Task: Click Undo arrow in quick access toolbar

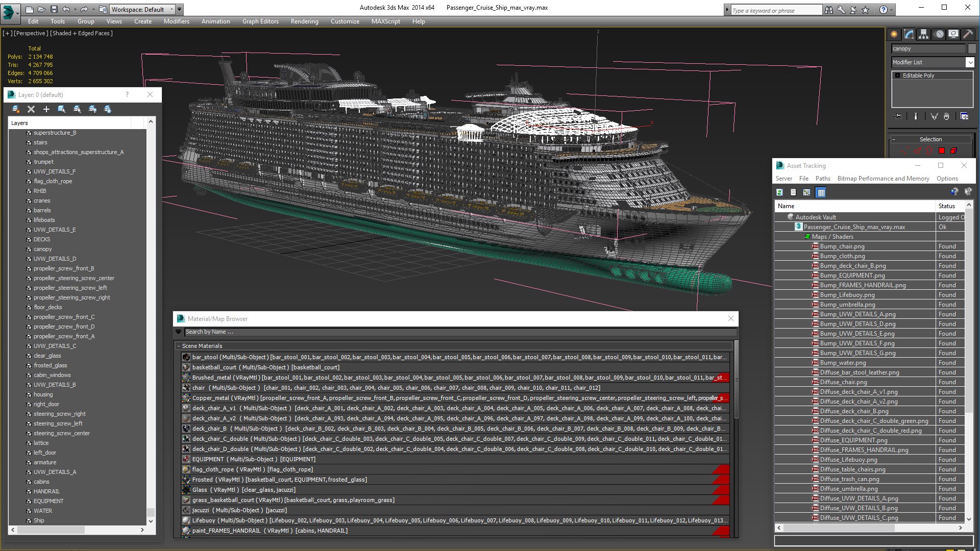Action: 66,9
